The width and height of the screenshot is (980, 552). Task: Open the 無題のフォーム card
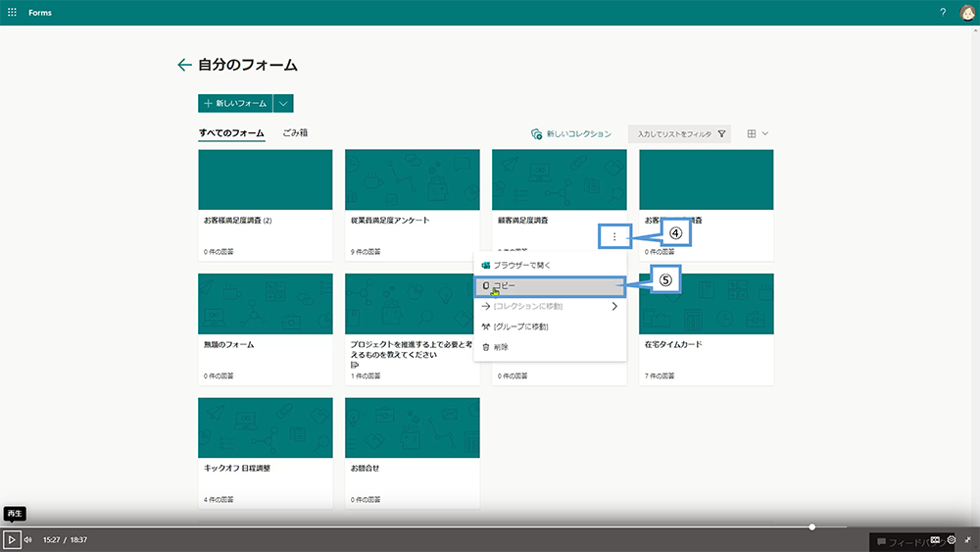pyautogui.click(x=265, y=328)
